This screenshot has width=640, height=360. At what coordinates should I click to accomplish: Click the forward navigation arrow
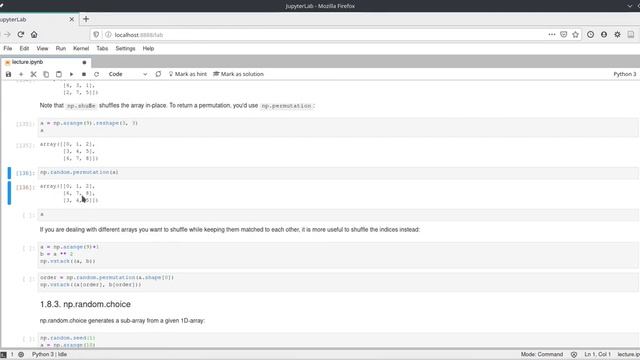tap(7, 35)
